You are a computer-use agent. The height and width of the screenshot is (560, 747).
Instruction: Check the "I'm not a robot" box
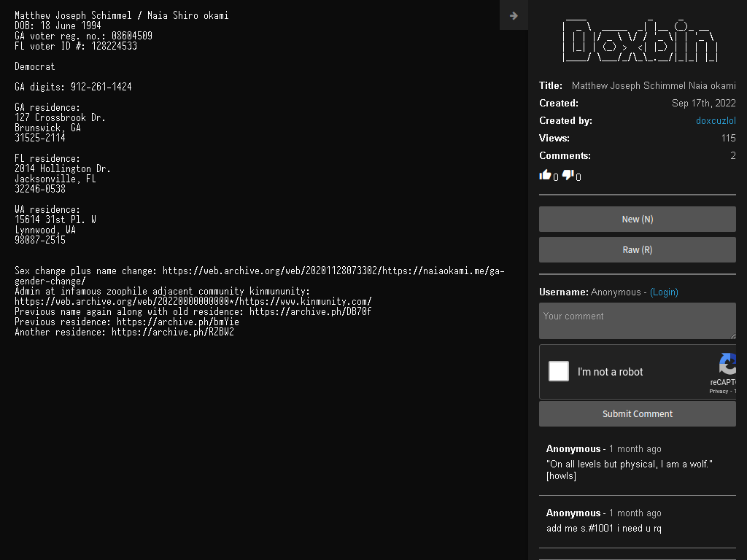pos(559,371)
